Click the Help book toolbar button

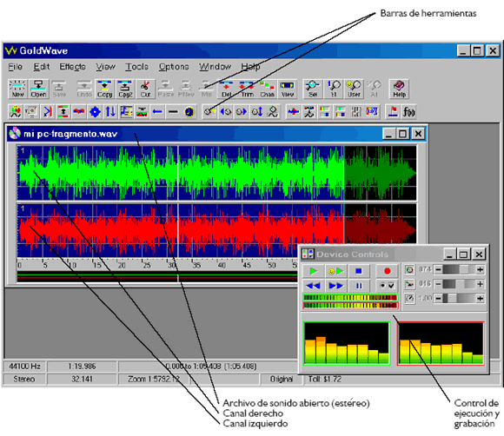click(399, 89)
